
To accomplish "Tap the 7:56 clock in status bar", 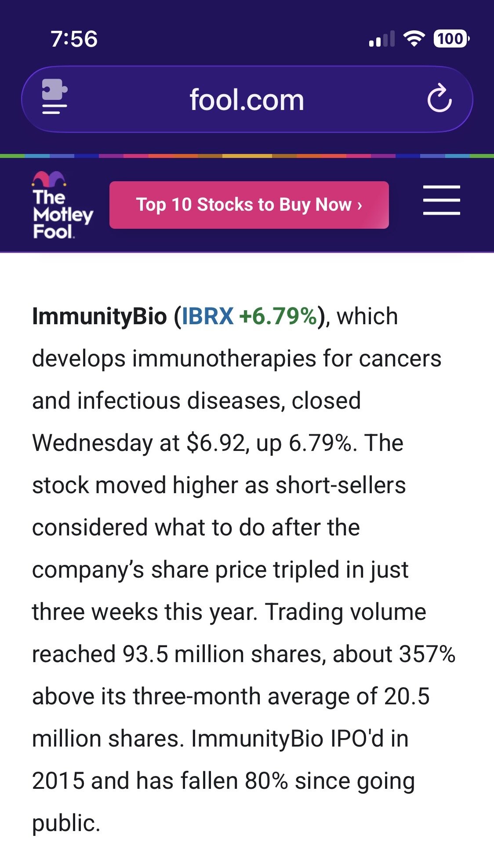I will click(x=74, y=39).
